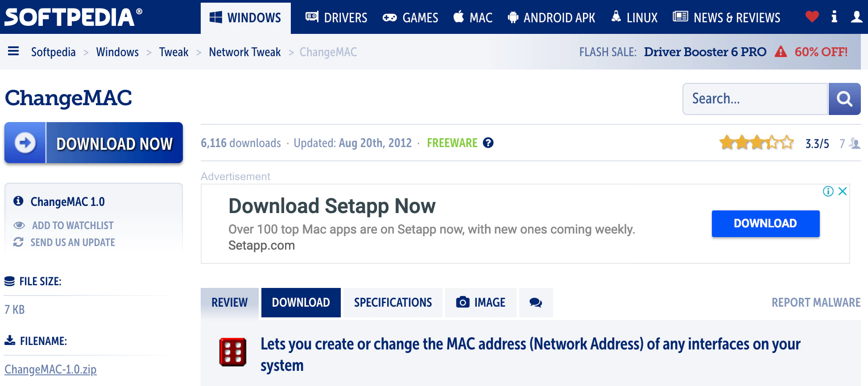Image resolution: width=868 pixels, height=386 pixels.
Task: Open the hamburger menu icon
Action: [x=13, y=51]
